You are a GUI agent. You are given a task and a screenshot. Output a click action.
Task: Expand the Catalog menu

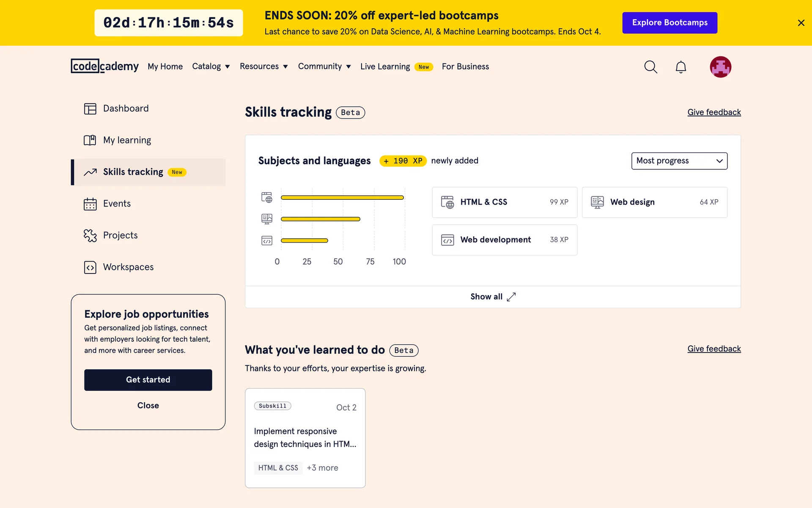click(x=211, y=66)
